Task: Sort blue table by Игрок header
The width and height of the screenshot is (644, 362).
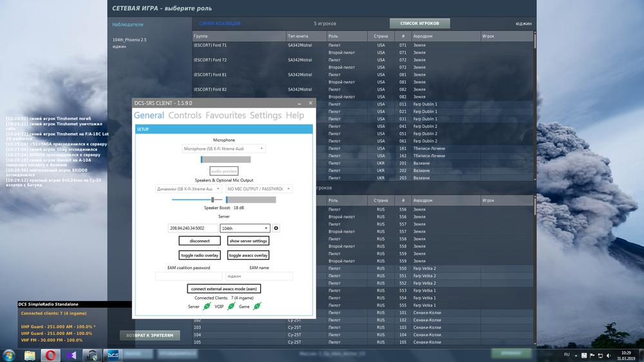Action: click(x=507, y=36)
